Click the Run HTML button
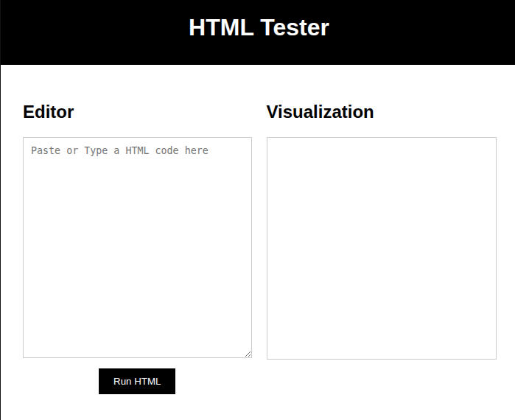The height and width of the screenshot is (420, 515). (x=137, y=381)
